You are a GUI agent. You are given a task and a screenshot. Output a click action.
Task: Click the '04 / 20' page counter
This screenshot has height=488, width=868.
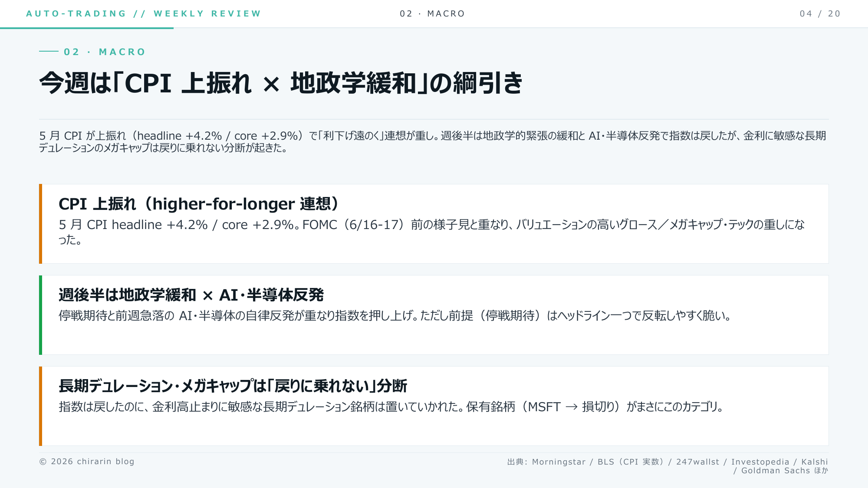[820, 13]
